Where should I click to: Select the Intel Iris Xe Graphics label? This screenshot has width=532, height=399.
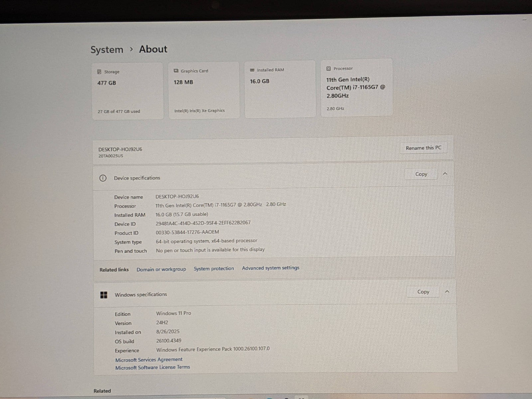pyautogui.click(x=199, y=111)
